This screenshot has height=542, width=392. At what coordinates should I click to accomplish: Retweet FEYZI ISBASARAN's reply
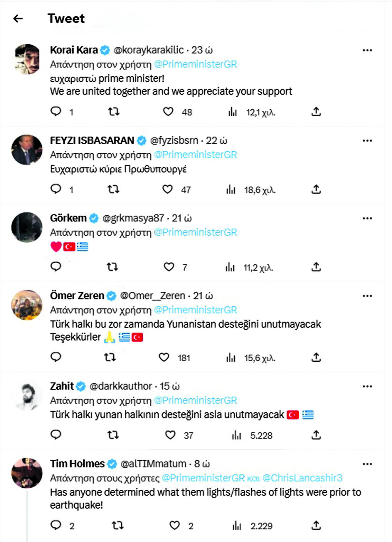pyautogui.click(x=113, y=189)
